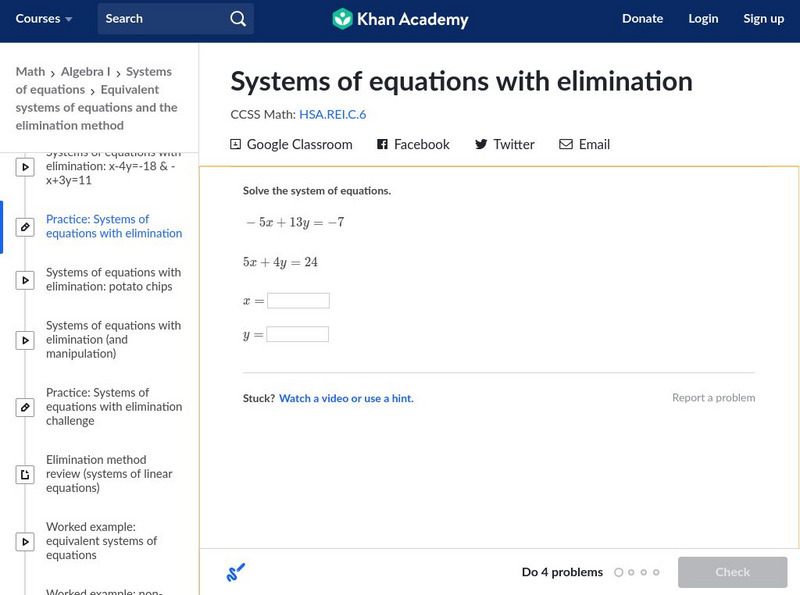The image size is (800, 595).
Task: Click 'Watch a video or use a hint'
Action: tap(346, 399)
